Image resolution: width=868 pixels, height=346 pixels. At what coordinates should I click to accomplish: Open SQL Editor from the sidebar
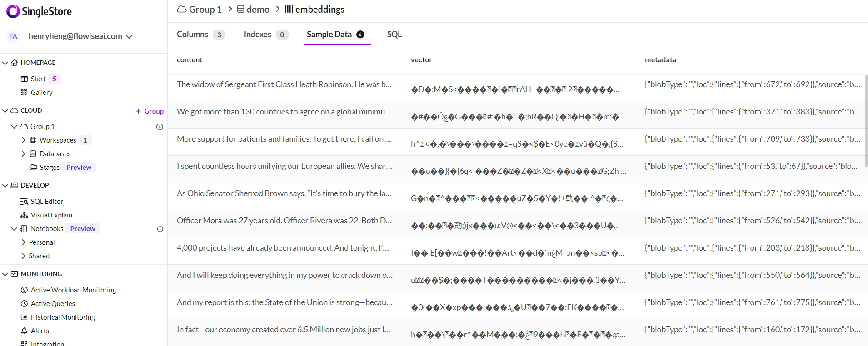(46, 202)
